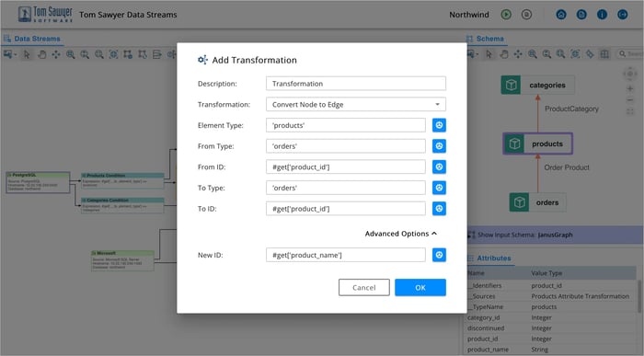Click second zoom magnifier in Data Streams toolbar
The width and height of the screenshot is (644, 356).
[x=85, y=54]
